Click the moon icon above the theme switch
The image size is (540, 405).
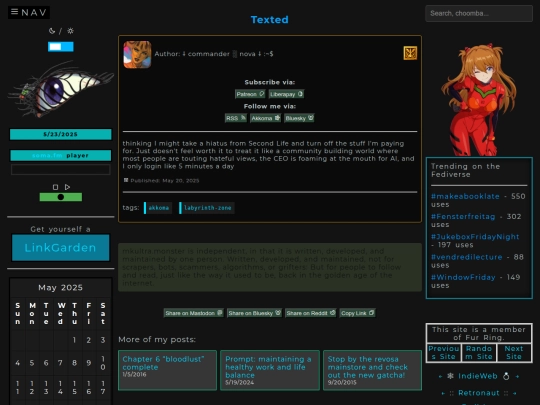click(52, 31)
